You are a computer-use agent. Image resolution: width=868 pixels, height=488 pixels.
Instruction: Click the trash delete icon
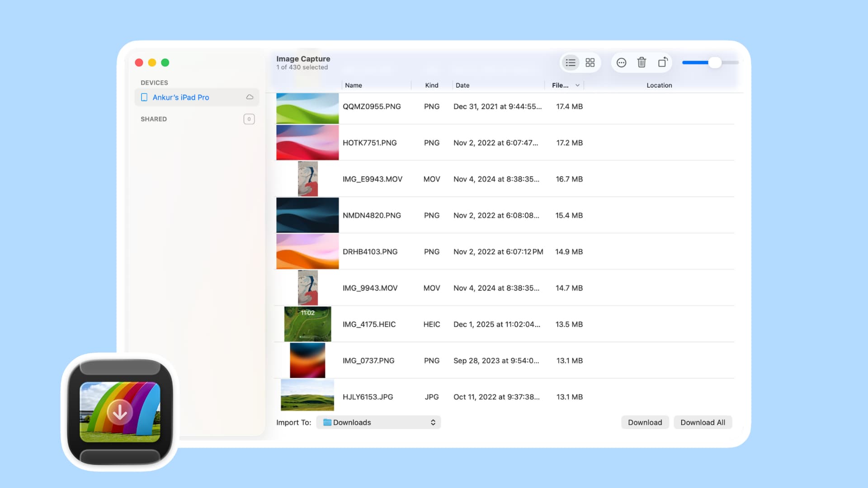pos(642,62)
